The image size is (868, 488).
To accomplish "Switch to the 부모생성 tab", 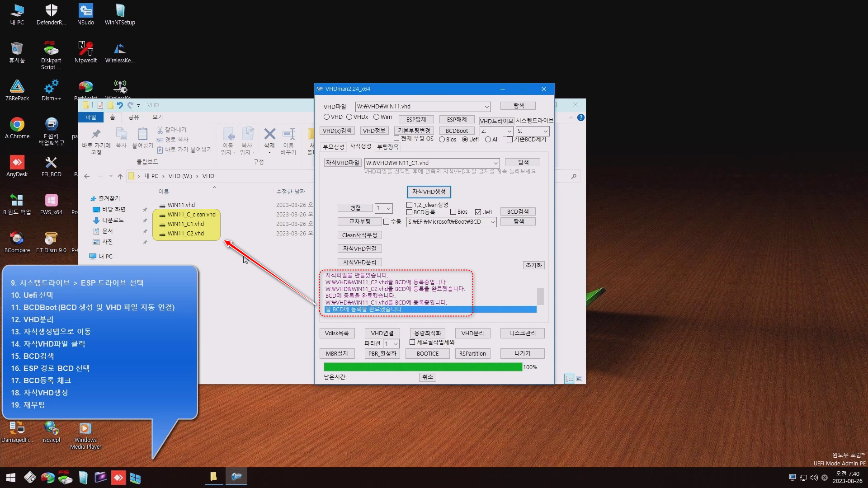I will pyautogui.click(x=333, y=147).
